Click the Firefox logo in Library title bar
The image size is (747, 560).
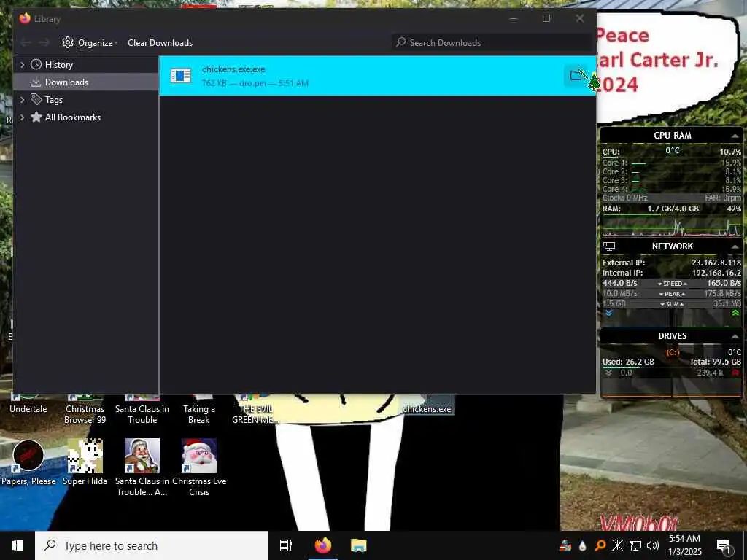(x=25, y=18)
